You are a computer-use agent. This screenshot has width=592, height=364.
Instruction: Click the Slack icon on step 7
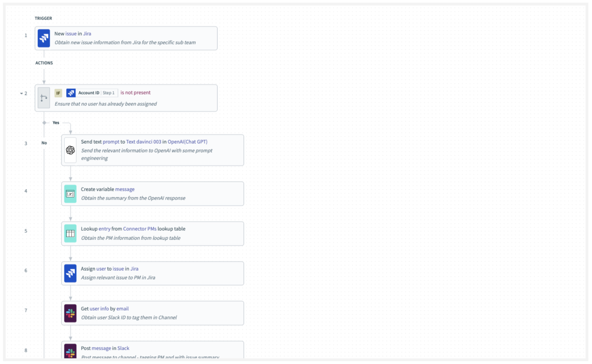tap(70, 313)
